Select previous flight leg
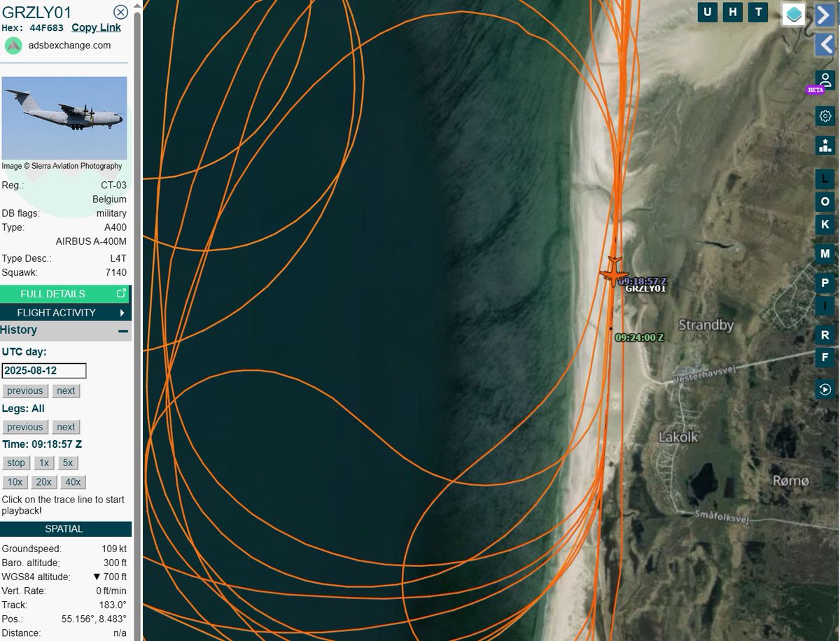This screenshot has height=641, width=840. [24, 427]
